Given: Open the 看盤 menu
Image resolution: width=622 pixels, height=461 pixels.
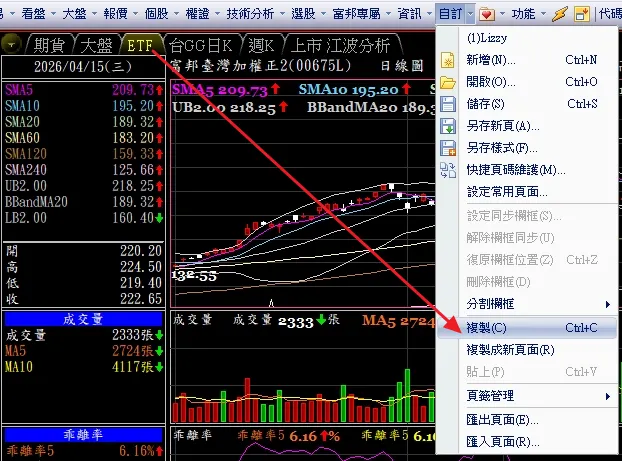Looking at the screenshot, I should pos(33,14).
